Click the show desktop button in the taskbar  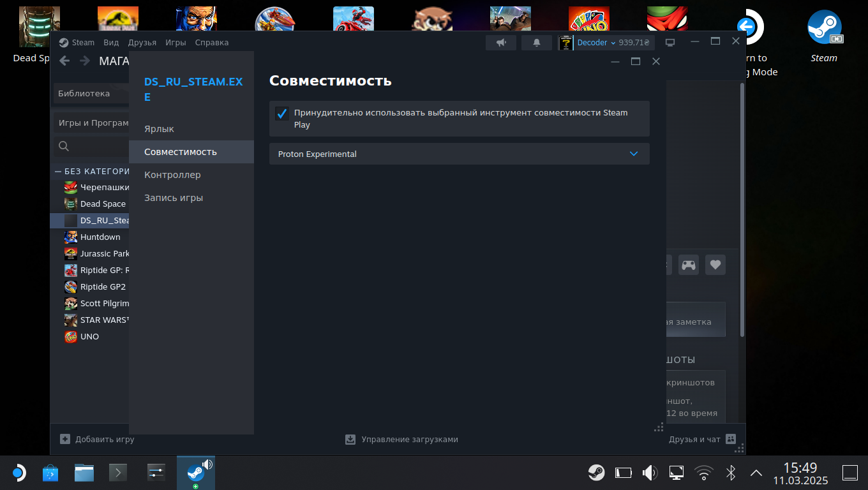[x=850, y=473]
